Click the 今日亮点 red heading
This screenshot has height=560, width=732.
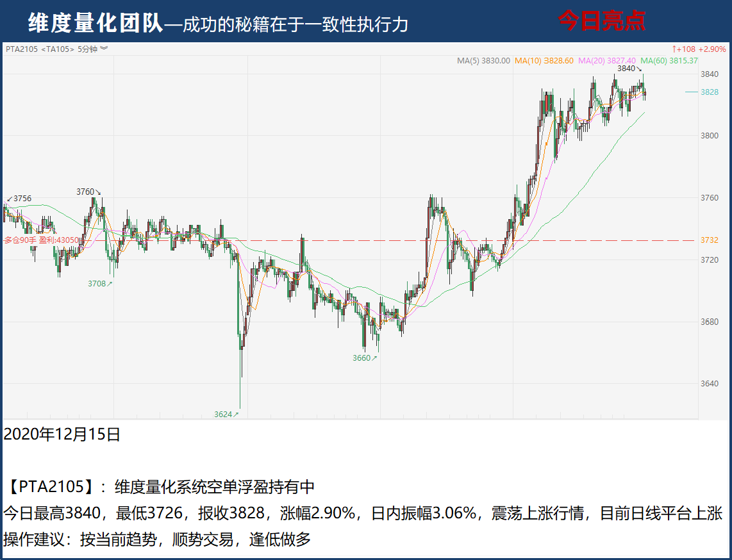(601, 21)
